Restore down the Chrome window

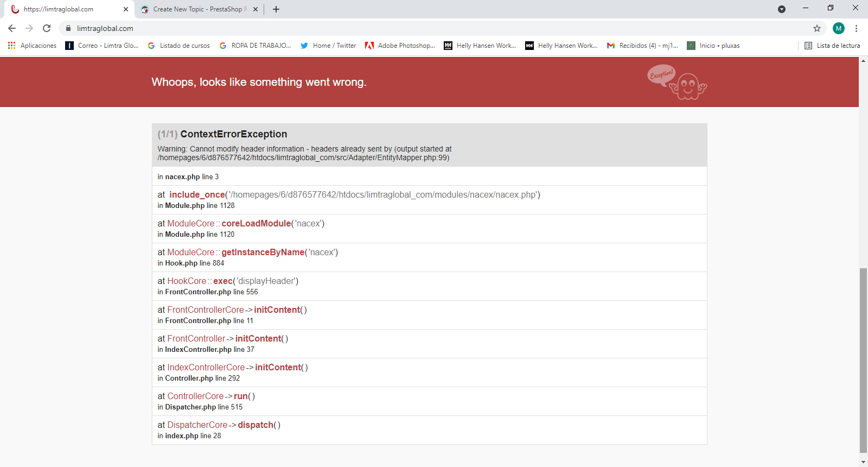point(831,8)
